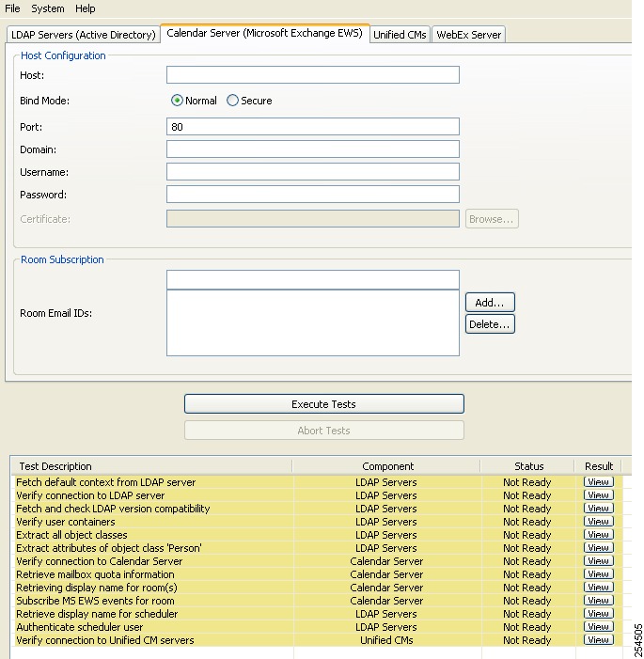644x659 pixels.
Task: Click the Execute Tests button
Action: pyautogui.click(x=324, y=404)
